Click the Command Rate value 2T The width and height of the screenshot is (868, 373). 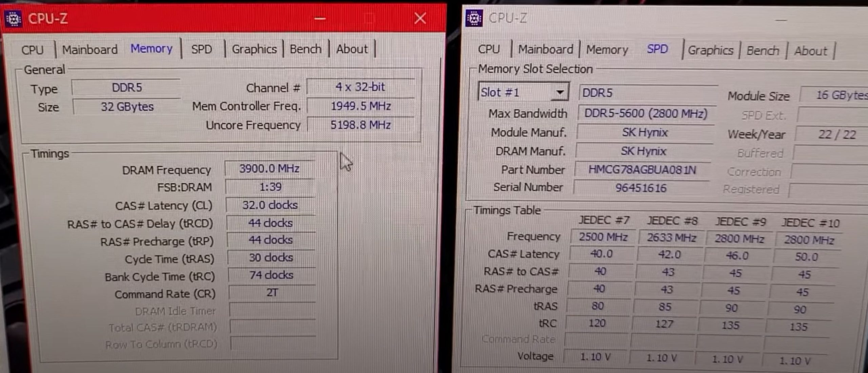[x=272, y=292]
